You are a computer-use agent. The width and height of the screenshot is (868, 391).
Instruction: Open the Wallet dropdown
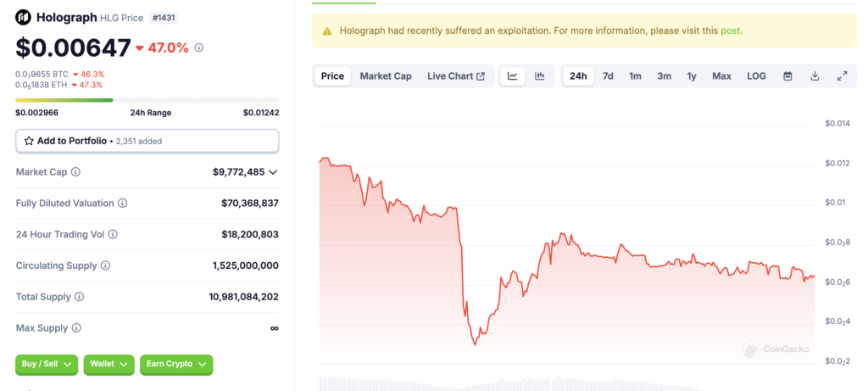click(109, 365)
